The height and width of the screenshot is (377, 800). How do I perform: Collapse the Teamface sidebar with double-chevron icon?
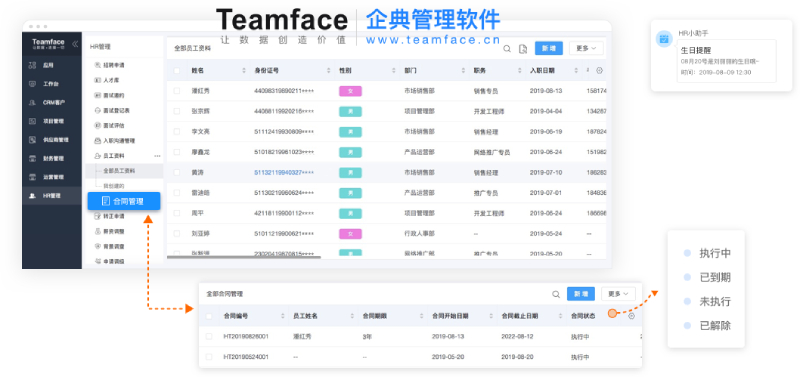[x=75, y=44]
